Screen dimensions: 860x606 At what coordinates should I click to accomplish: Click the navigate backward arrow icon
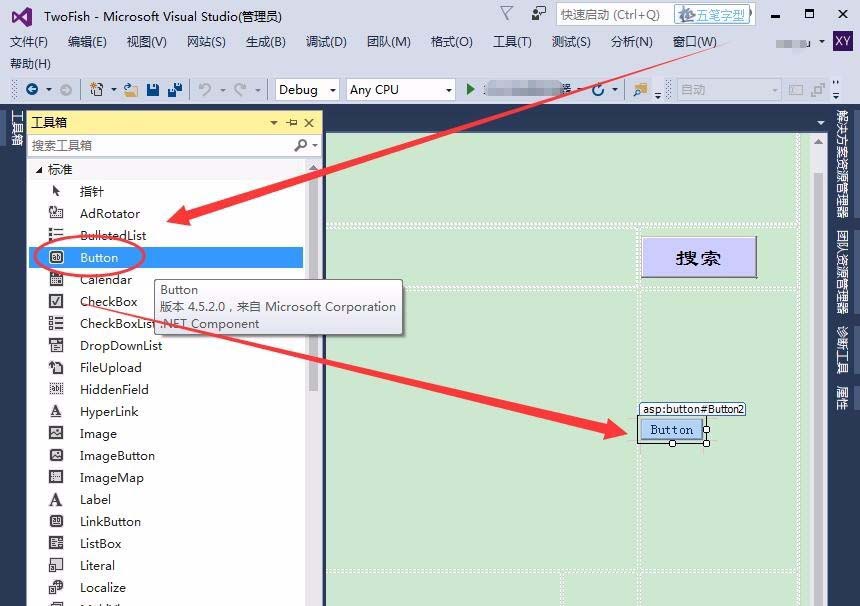[32, 90]
